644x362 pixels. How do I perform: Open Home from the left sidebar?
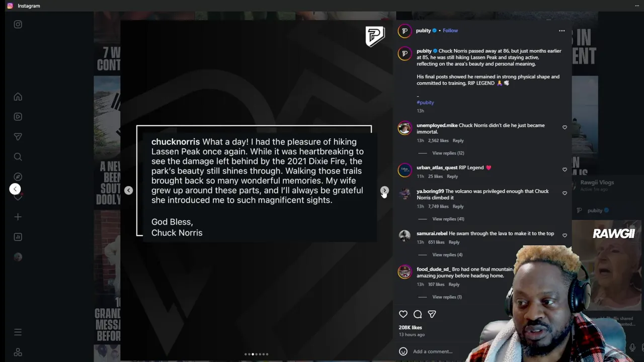click(x=18, y=97)
